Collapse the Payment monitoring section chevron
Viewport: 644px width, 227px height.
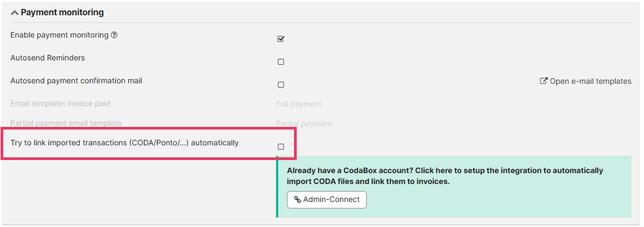15,12
